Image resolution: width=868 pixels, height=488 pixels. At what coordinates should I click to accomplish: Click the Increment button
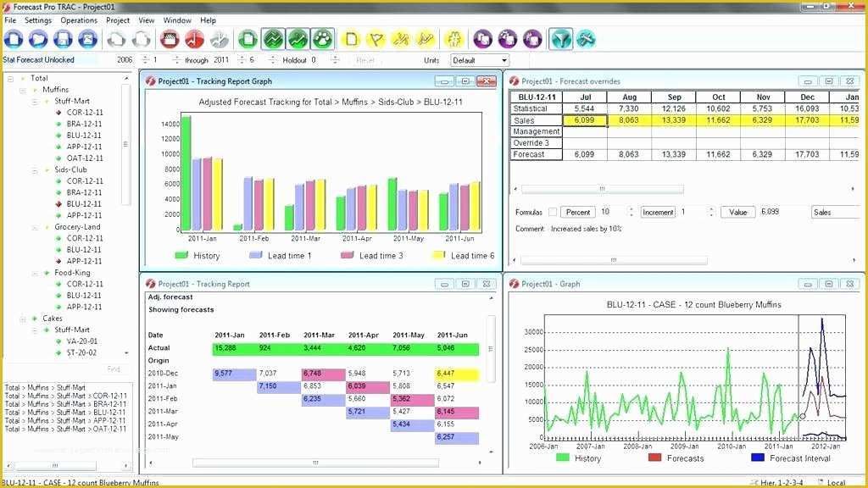658,212
